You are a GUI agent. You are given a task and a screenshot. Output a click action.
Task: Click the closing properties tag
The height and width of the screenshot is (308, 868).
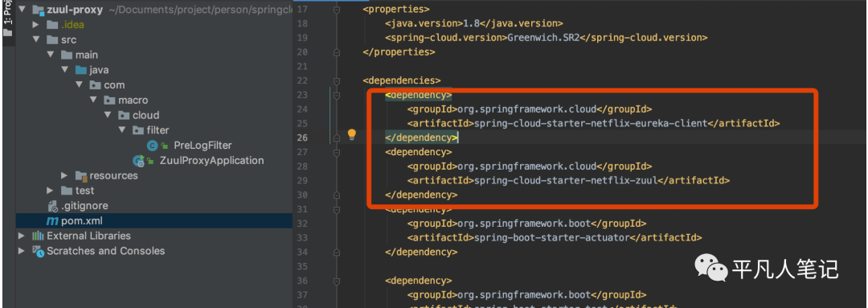(399, 52)
